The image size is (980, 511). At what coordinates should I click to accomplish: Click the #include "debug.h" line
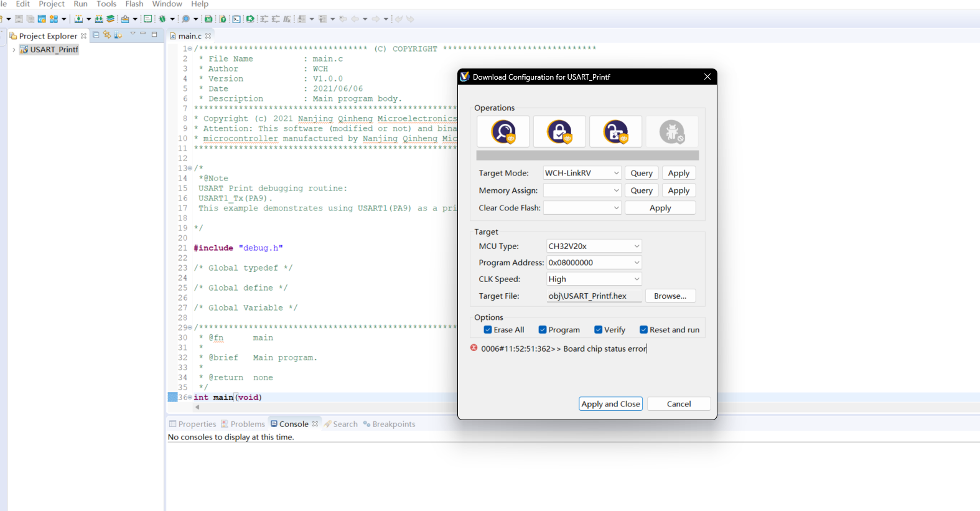[x=238, y=248]
